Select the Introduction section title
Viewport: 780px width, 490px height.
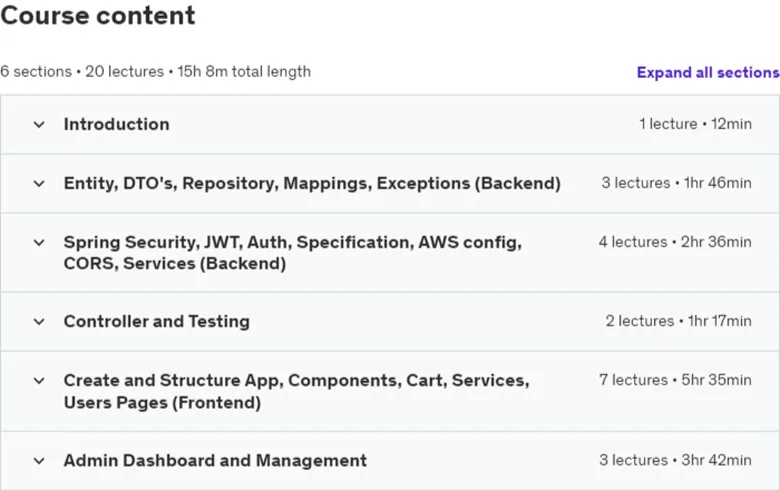coord(116,124)
